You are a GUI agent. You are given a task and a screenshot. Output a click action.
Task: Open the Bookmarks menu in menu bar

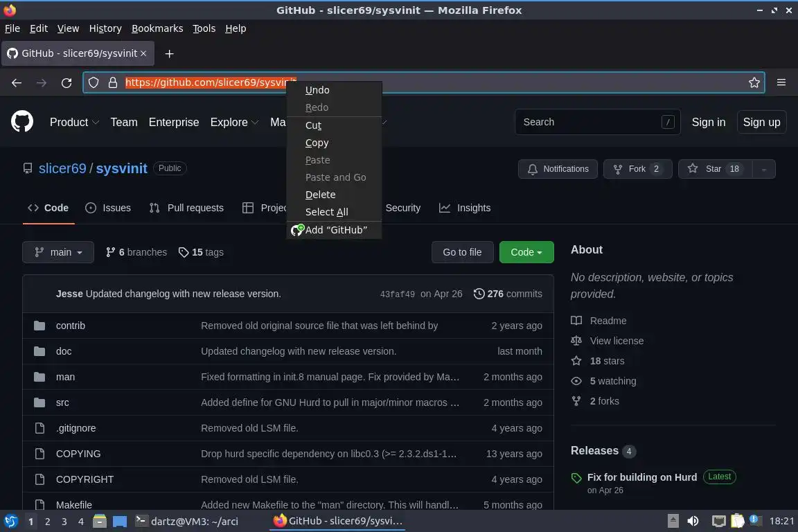(x=157, y=28)
